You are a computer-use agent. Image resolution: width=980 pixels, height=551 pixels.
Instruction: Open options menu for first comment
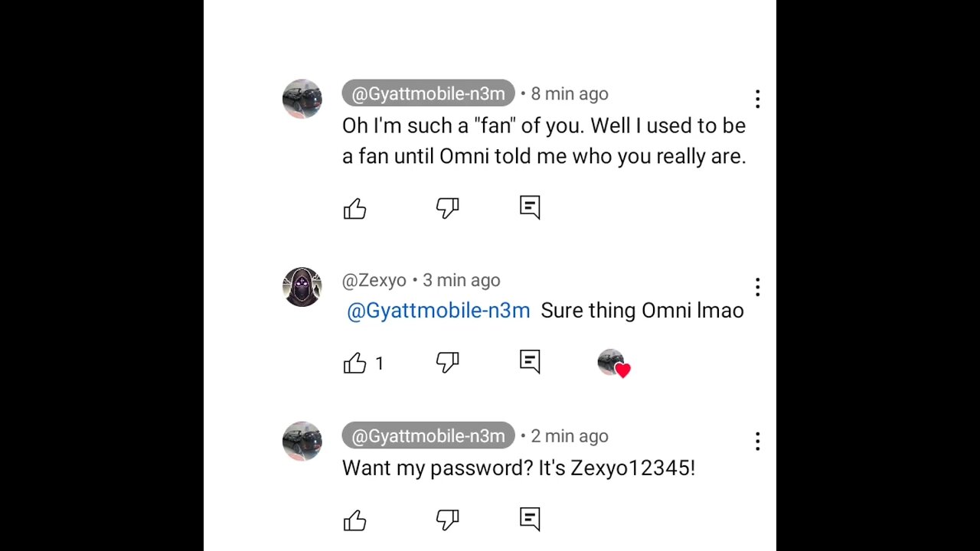click(757, 99)
